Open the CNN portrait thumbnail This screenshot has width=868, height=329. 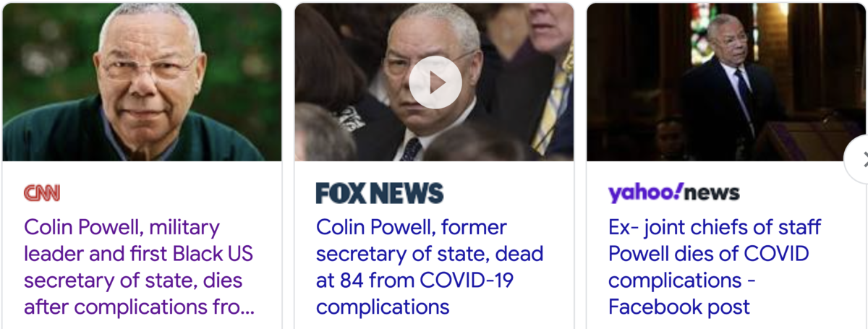(x=142, y=82)
